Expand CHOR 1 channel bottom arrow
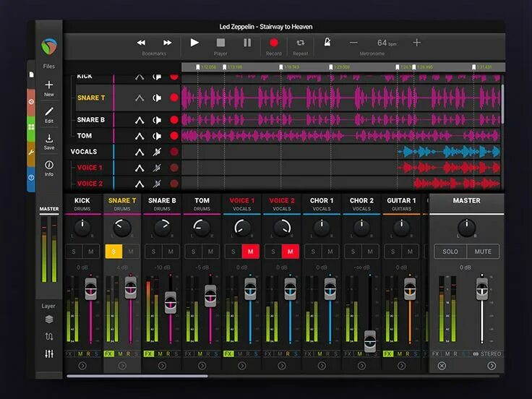The image size is (532, 399). [322, 366]
